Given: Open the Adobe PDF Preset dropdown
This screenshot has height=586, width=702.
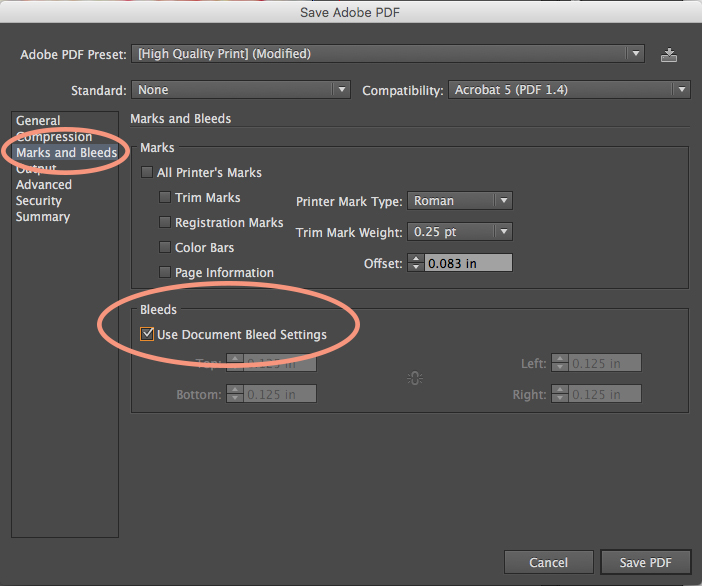Looking at the screenshot, I should click(x=388, y=54).
